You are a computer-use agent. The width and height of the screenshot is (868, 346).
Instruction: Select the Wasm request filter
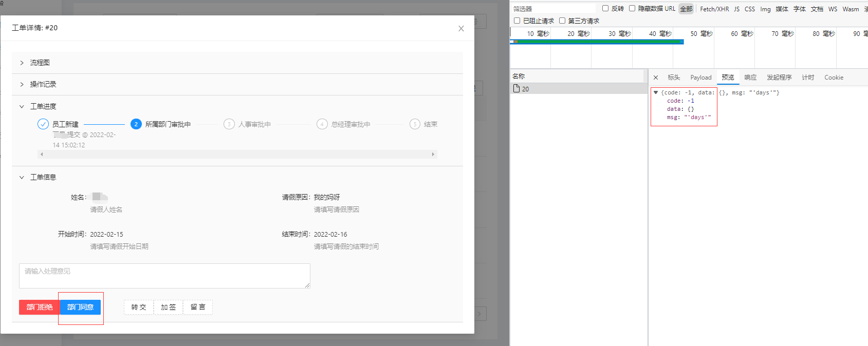click(851, 9)
